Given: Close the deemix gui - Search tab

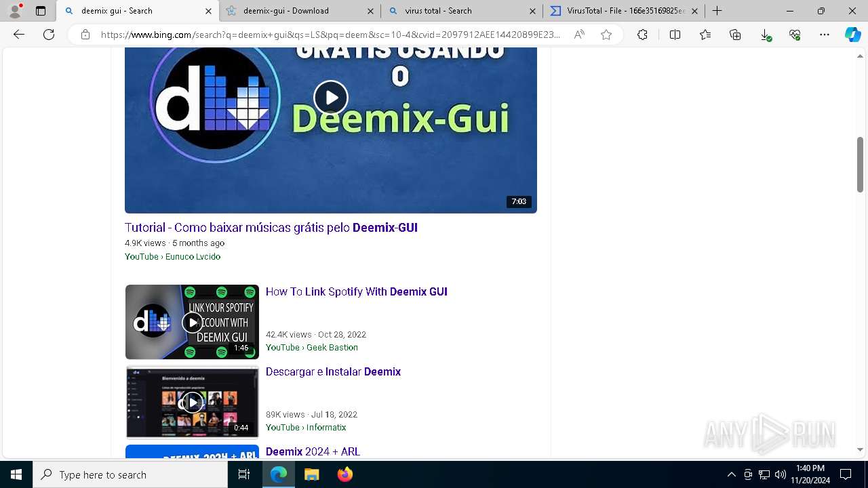Looking at the screenshot, I should point(208,11).
